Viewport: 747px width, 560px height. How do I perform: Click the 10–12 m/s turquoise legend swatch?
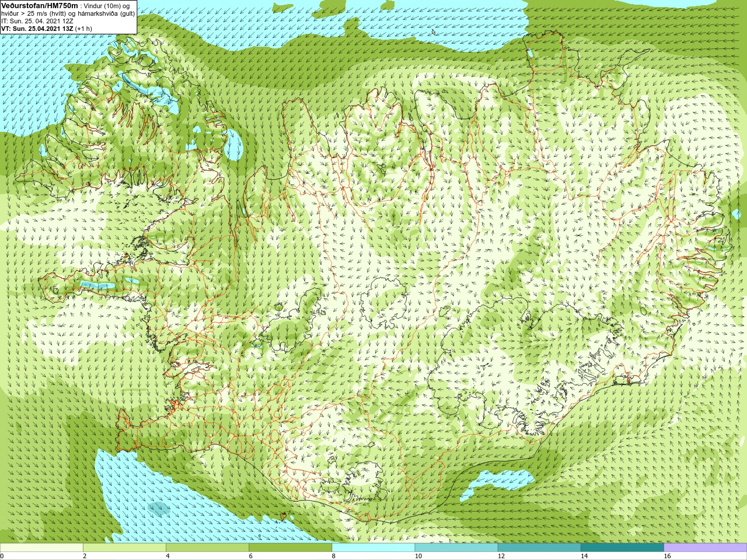pos(456,548)
